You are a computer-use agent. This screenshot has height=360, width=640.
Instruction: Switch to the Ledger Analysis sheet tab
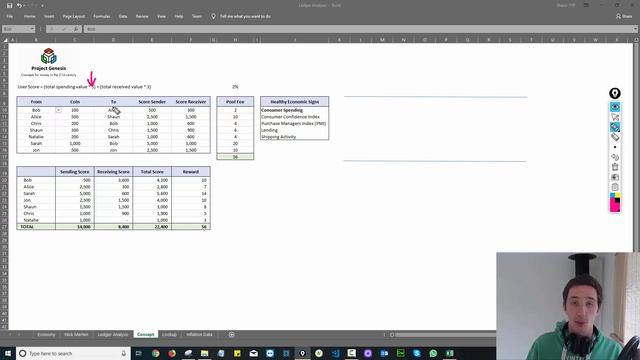(x=113, y=334)
